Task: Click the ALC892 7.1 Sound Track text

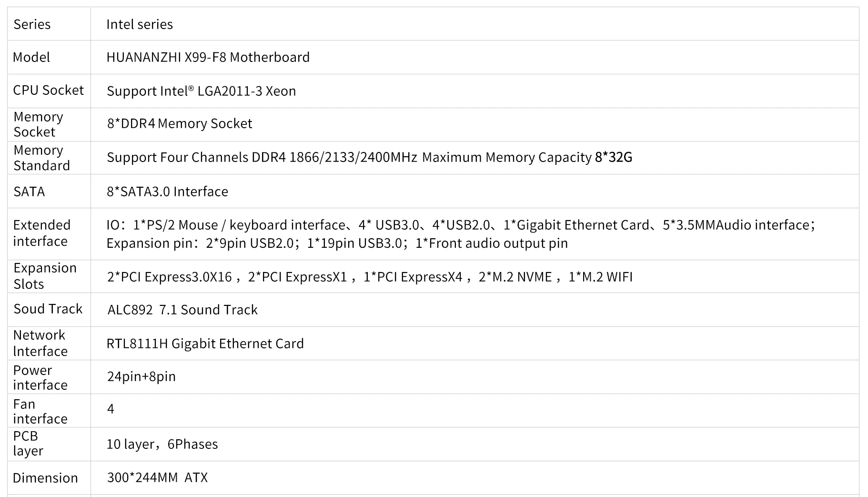Action: (182, 310)
